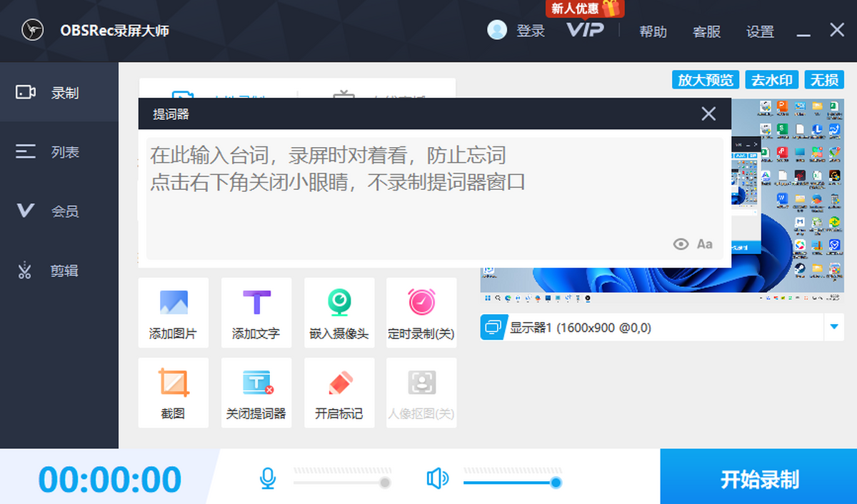Click 关闭提词器 to close teleprompter
This screenshot has width=857, height=504.
click(256, 393)
